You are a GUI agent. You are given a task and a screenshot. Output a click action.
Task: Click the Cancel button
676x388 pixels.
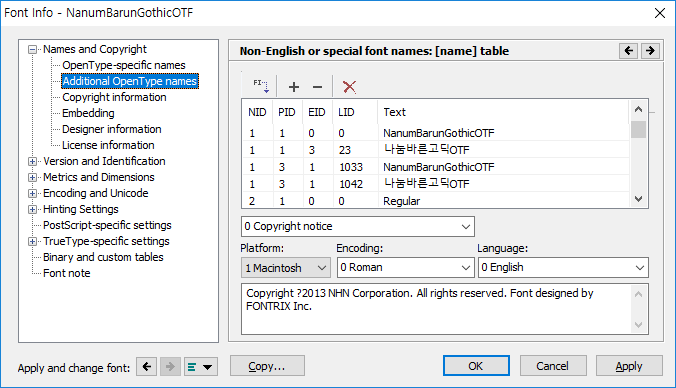point(553,366)
